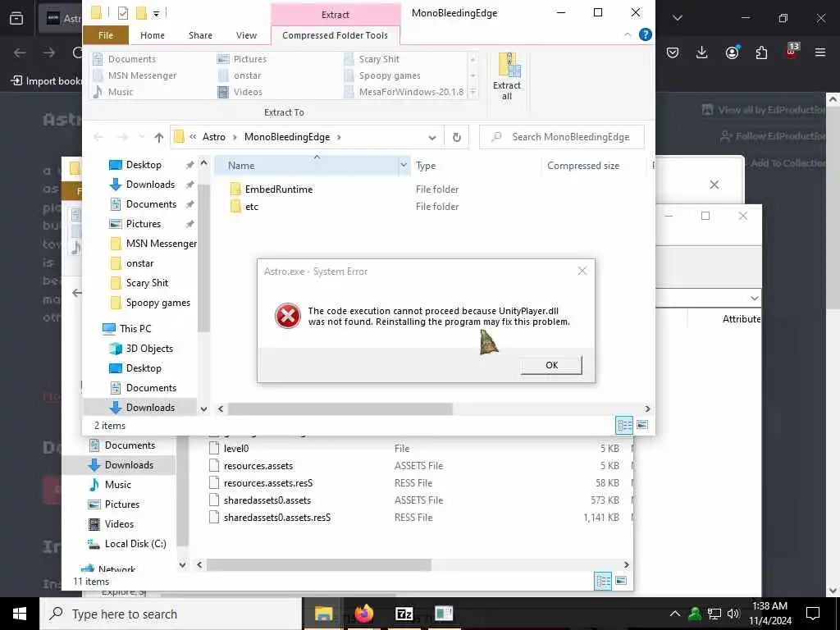Viewport: 840px width, 630px height.
Task: Open Videos in back window navigation pane
Action: (119, 524)
